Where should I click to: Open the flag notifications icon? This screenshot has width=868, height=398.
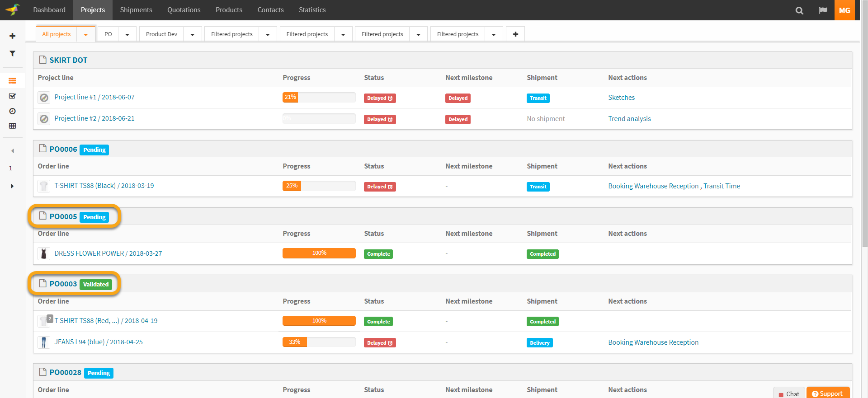tap(823, 10)
